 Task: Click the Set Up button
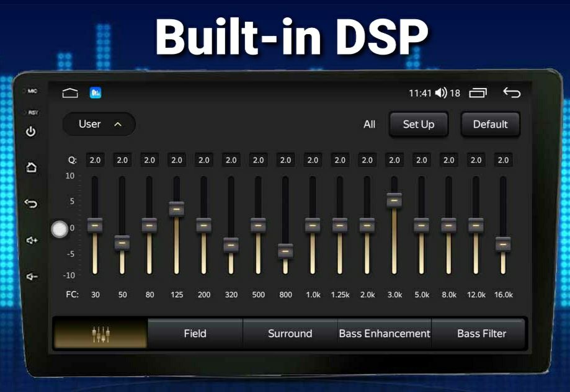pyautogui.click(x=419, y=125)
